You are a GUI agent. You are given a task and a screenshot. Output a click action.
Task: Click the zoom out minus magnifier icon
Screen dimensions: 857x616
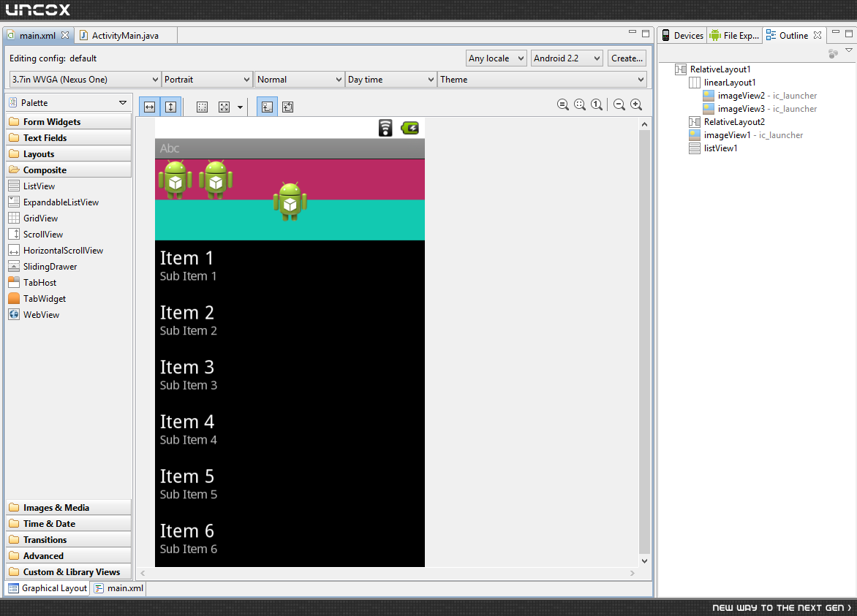tap(619, 104)
